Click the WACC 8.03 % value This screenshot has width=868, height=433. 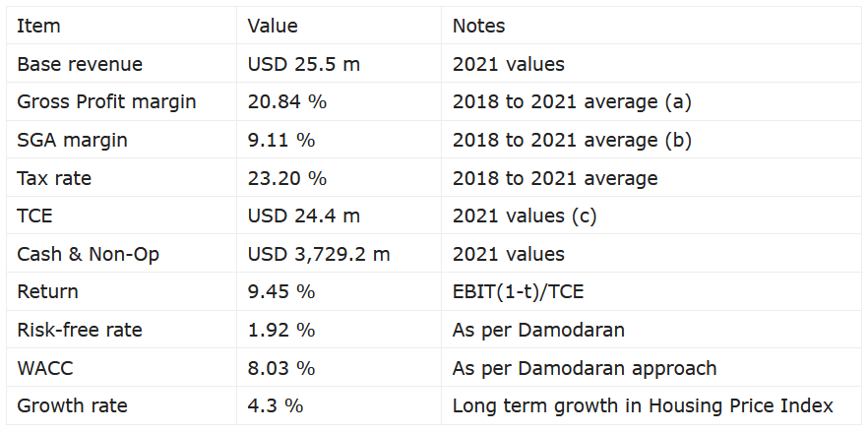[281, 368]
